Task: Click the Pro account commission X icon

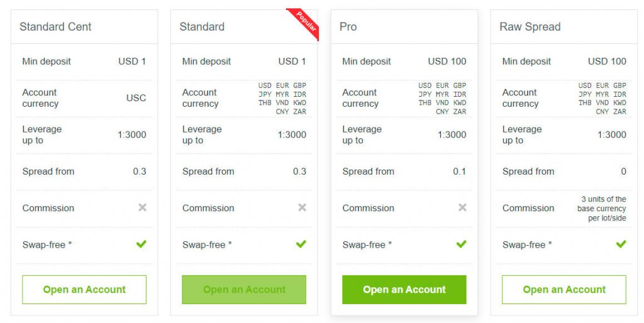Action: [x=462, y=207]
